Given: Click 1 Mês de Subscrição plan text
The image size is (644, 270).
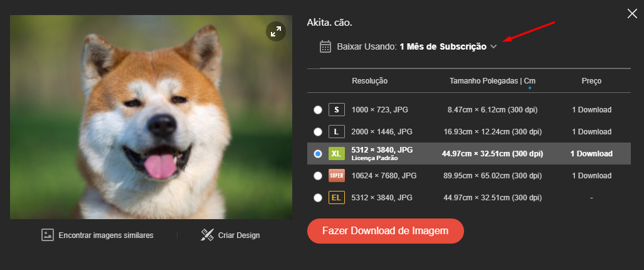Looking at the screenshot, I should pyautogui.click(x=443, y=46).
